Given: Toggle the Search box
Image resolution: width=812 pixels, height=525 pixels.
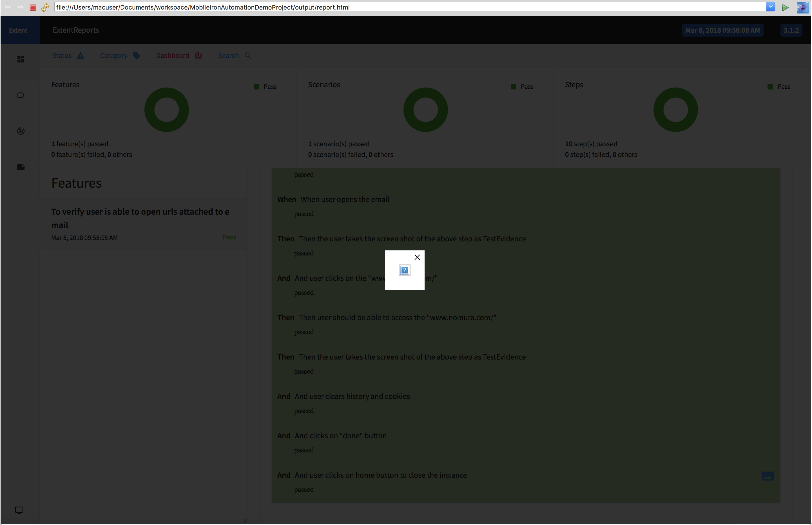Looking at the screenshot, I should click(x=234, y=56).
